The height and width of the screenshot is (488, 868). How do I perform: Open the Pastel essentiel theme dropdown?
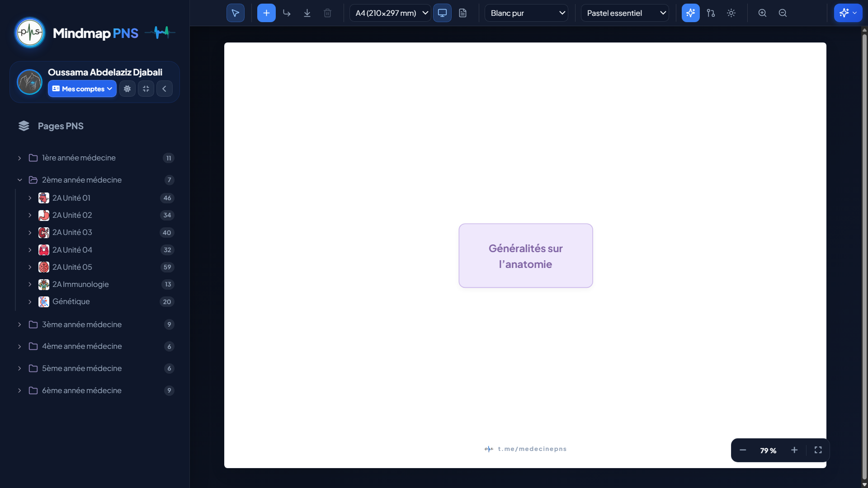[625, 13]
